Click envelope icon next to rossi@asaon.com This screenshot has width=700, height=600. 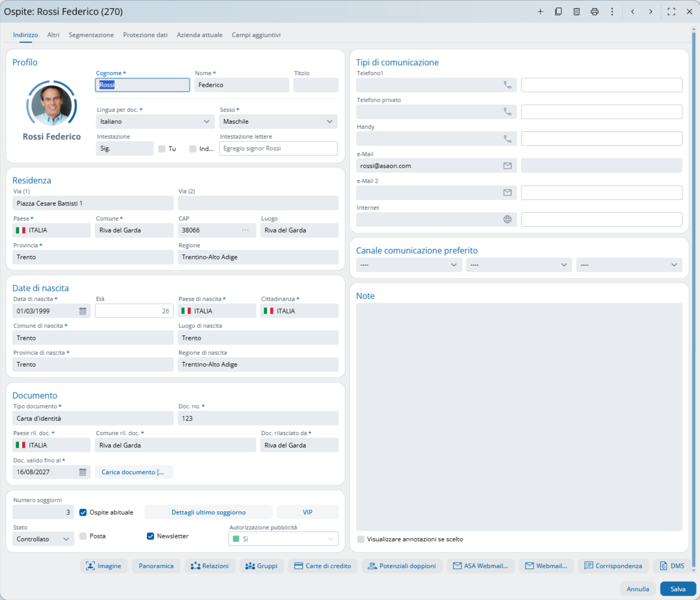[x=507, y=166]
